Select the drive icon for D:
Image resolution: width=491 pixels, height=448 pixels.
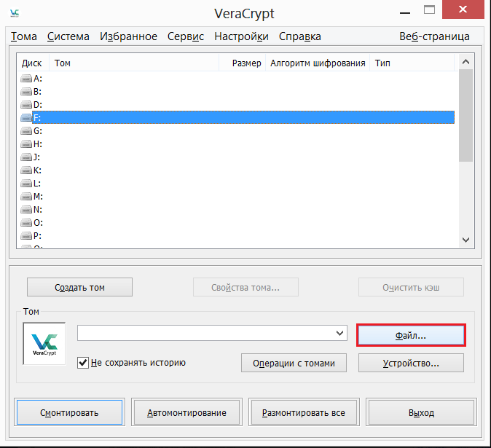[26, 105]
